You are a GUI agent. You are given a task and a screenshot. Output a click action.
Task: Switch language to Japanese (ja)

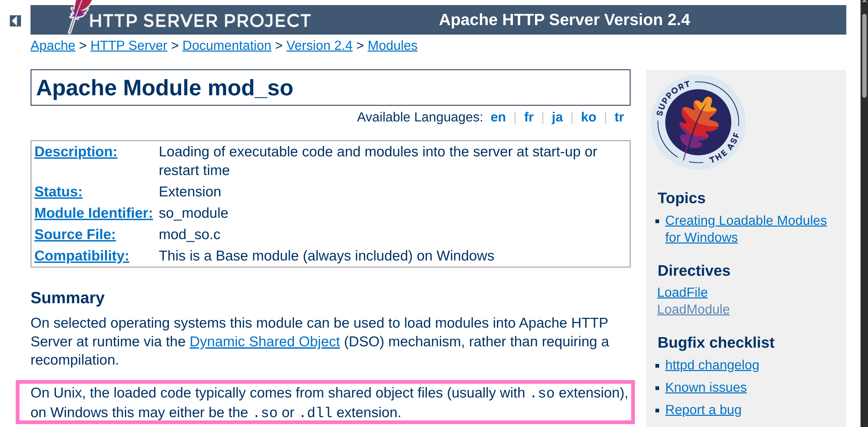click(x=557, y=117)
